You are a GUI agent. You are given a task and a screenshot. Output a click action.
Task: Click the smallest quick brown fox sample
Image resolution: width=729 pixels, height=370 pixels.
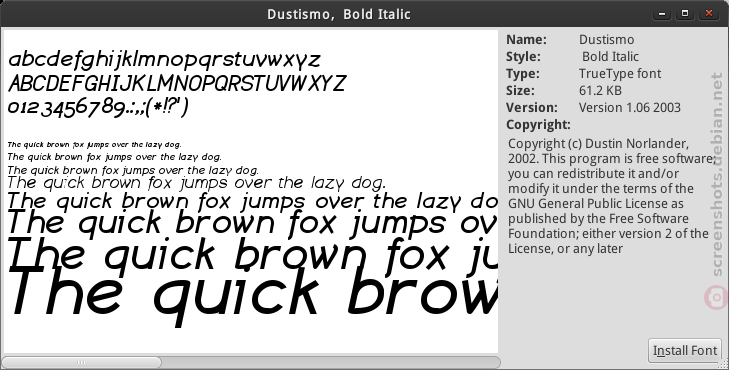94,145
